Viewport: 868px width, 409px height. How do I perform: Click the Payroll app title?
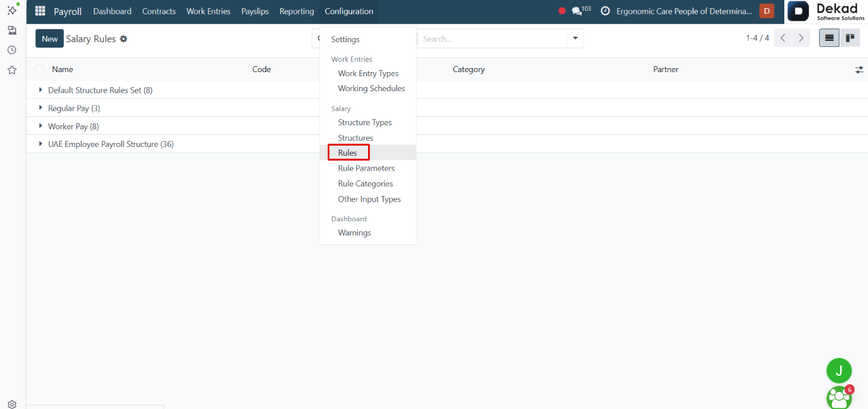click(67, 12)
